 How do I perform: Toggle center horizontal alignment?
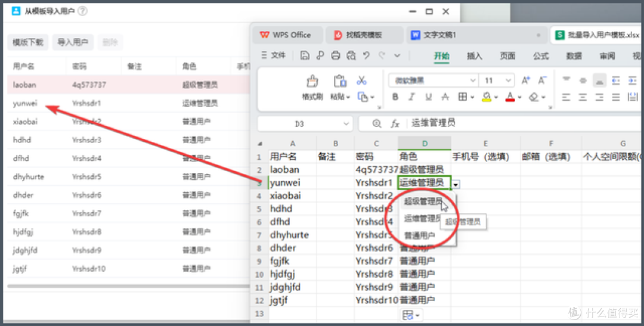(x=583, y=97)
